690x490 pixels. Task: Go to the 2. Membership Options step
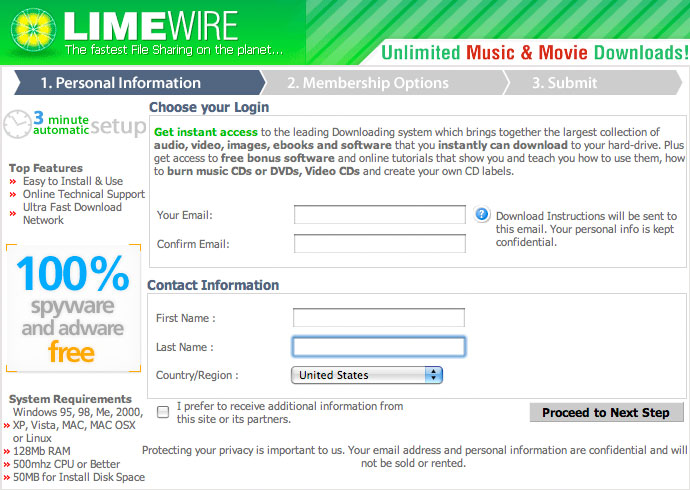click(384, 83)
